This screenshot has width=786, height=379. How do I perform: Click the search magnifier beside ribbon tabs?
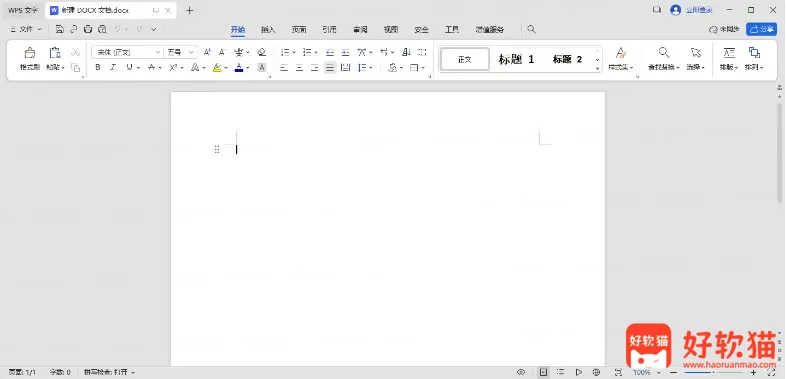(x=531, y=30)
